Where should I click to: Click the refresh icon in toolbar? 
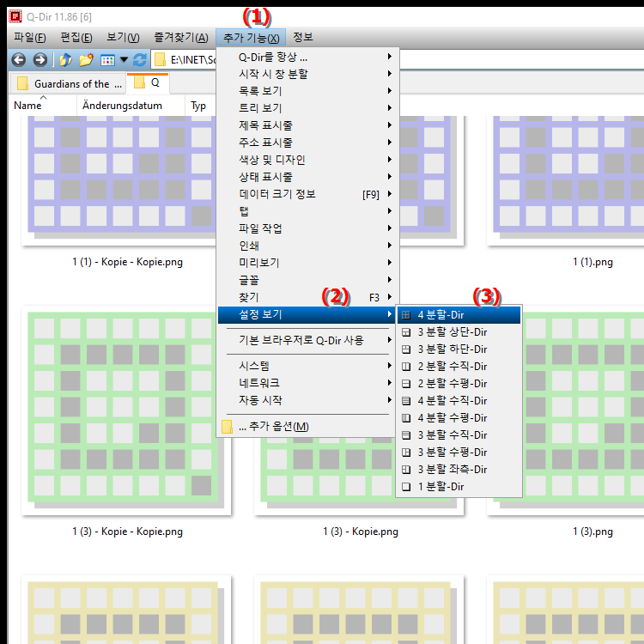click(140, 60)
